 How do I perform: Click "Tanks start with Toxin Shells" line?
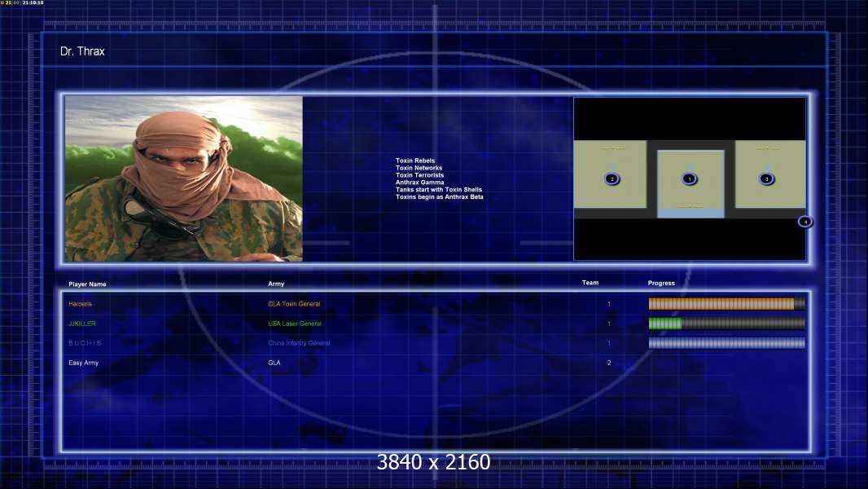[x=439, y=189]
